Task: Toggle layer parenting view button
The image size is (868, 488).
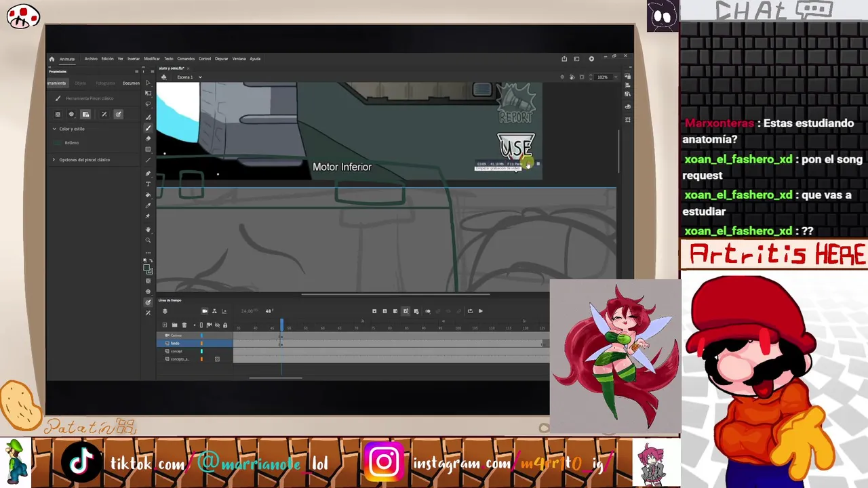Action: [x=214, y=311]
